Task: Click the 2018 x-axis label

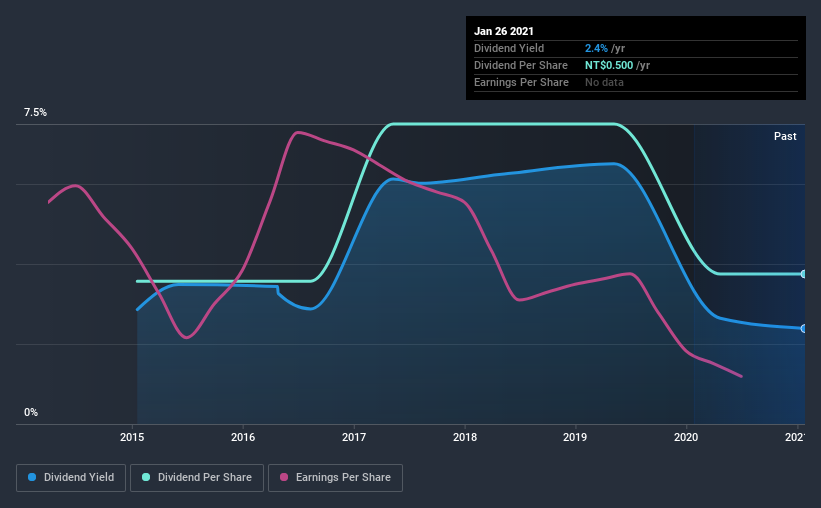Action: (x=465, y=437)
